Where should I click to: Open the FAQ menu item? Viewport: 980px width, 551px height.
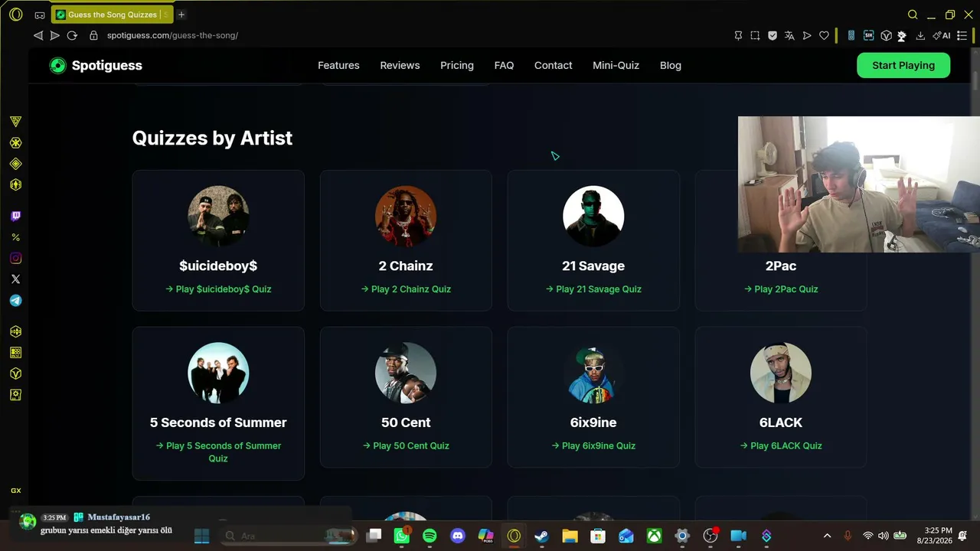tap(504, 65)
